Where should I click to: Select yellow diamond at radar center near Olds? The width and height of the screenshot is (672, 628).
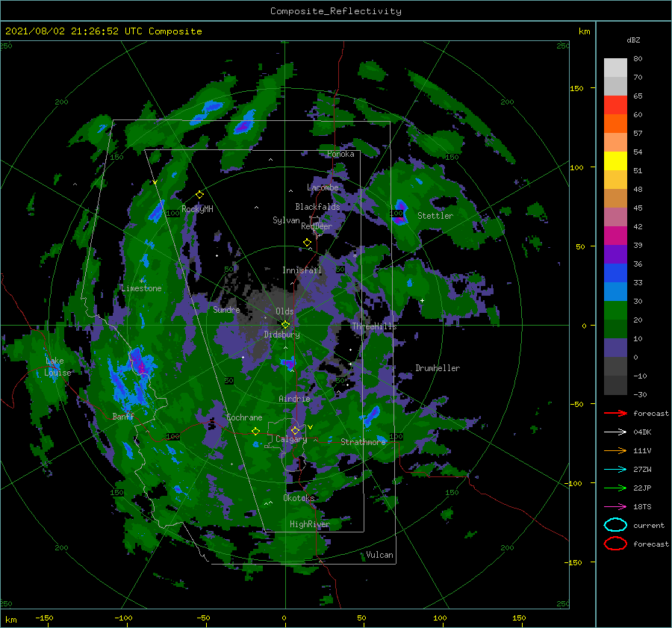[285, 325]
